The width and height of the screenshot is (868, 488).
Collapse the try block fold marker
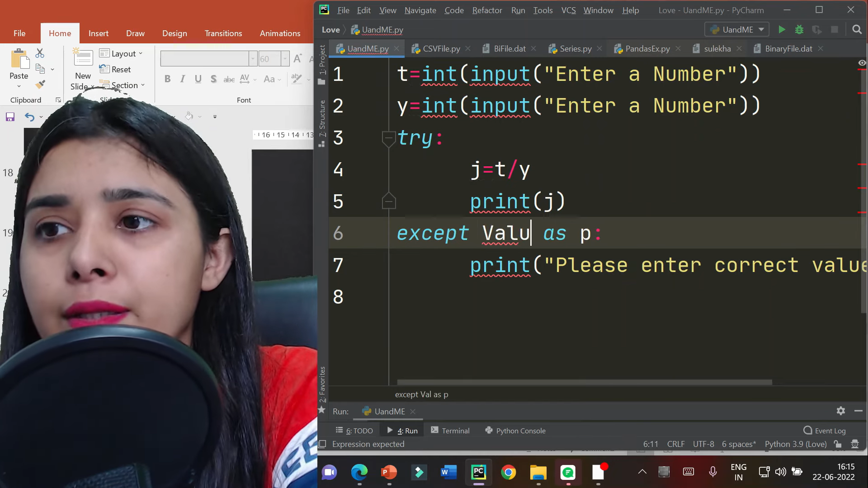388,137
